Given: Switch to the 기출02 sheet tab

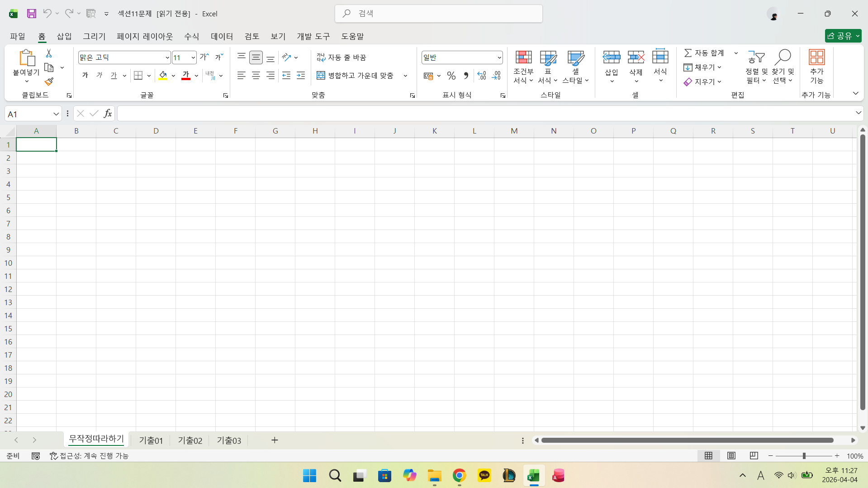Looking at the screenshot, I should [x=190, y=440].
